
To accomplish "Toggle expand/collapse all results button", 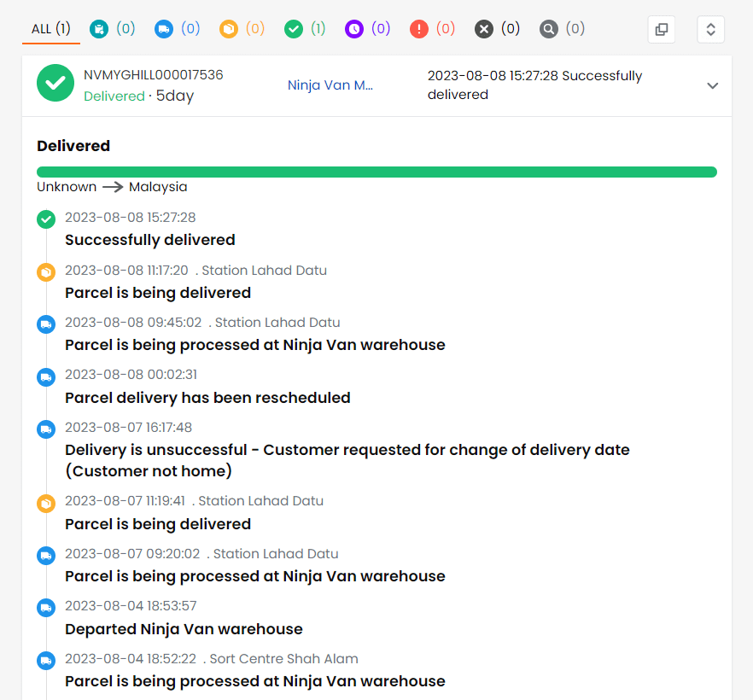I will (x=710, y=29).
